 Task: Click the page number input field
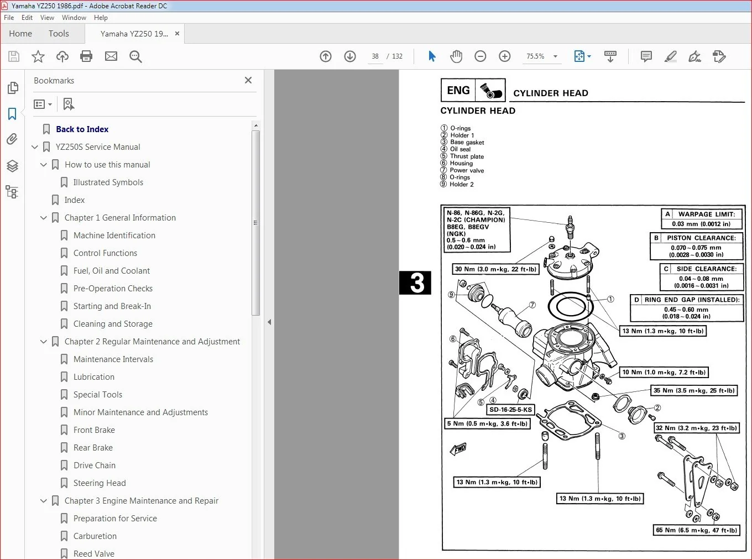[x=375, y=56]
